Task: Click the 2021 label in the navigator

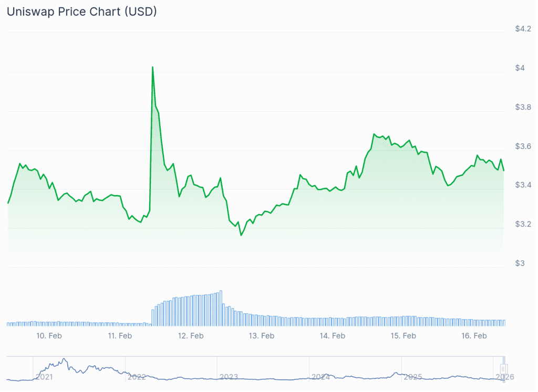Action: (45, 376)
